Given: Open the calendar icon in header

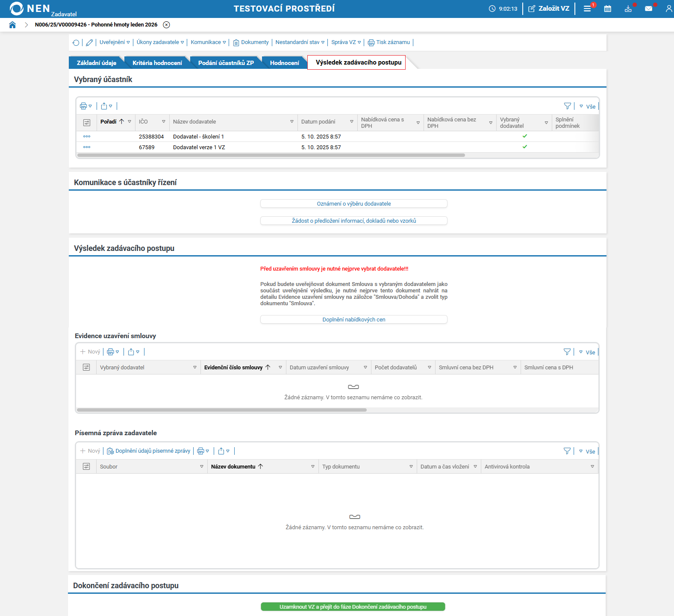Looking at the screenshot, I should 607,9.
